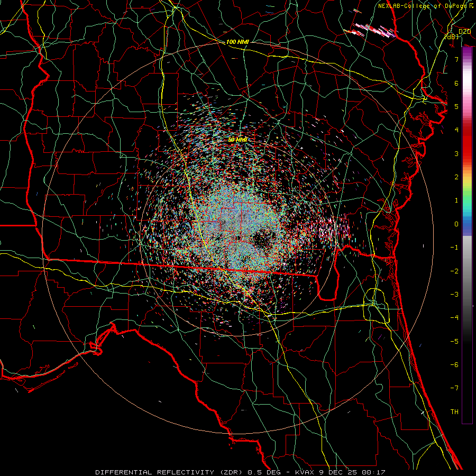Screen dimensions: 476x476
Task: Click the scale value 4
Action: 456,130
